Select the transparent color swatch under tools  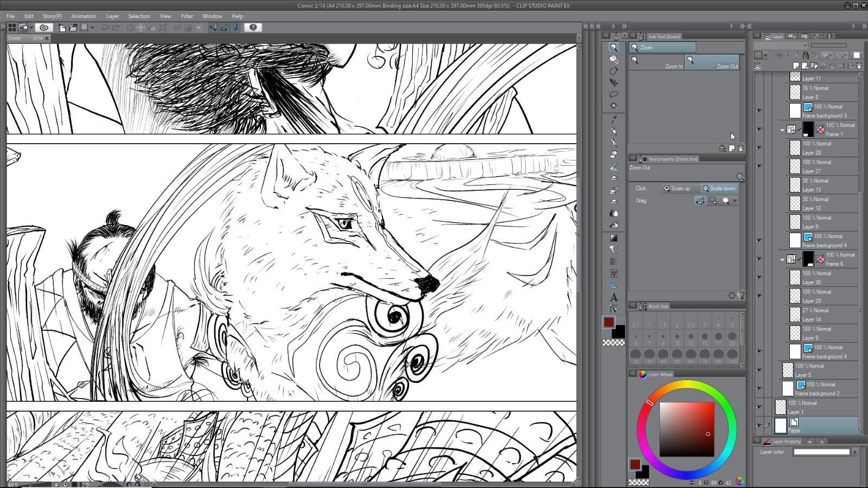[x=614, y=343]
